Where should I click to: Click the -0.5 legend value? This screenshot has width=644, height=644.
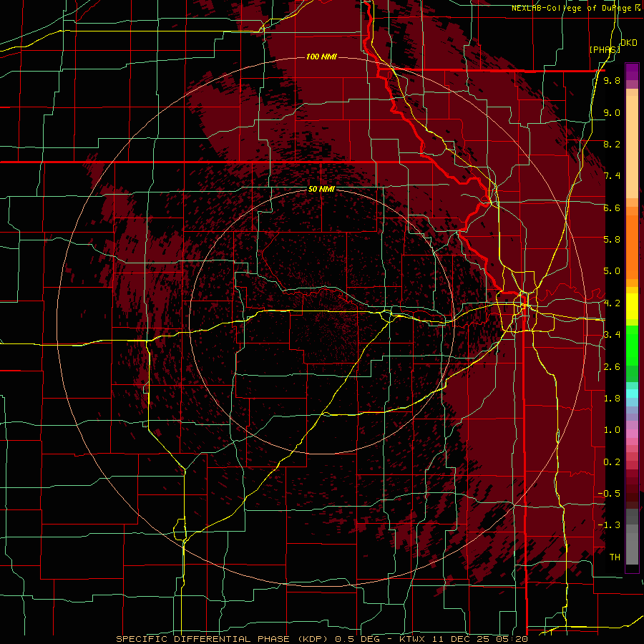coord(609,494)
